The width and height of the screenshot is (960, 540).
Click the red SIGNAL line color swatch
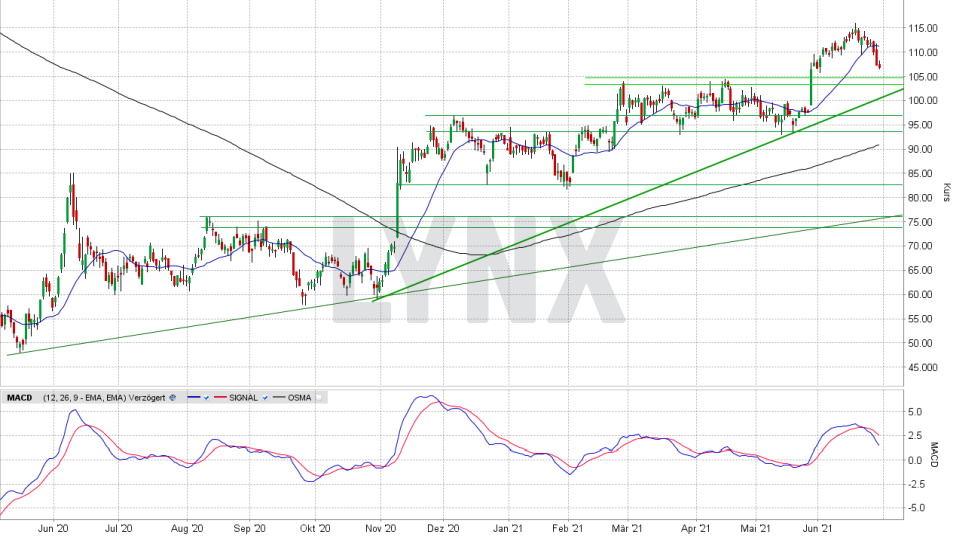point(220,397)
